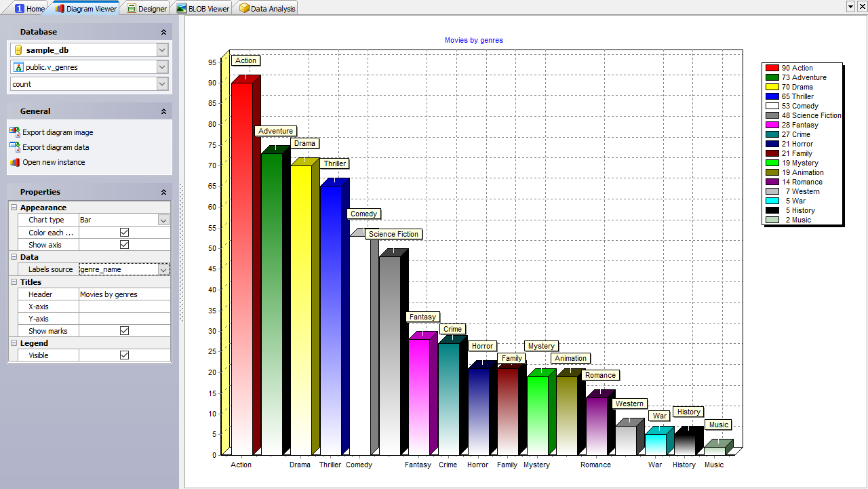Click the Open new instance icon
The image size is (868, 489).
click(15, 162)
